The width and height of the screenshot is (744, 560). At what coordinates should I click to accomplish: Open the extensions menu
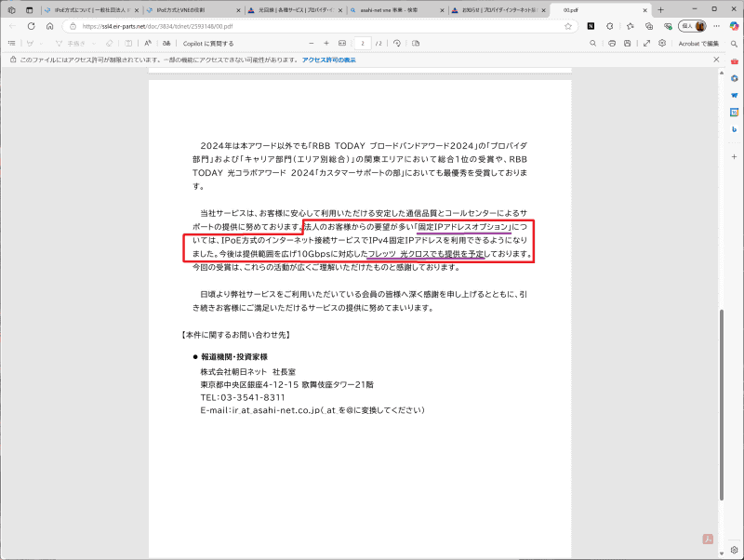click(x=649, y=26)
